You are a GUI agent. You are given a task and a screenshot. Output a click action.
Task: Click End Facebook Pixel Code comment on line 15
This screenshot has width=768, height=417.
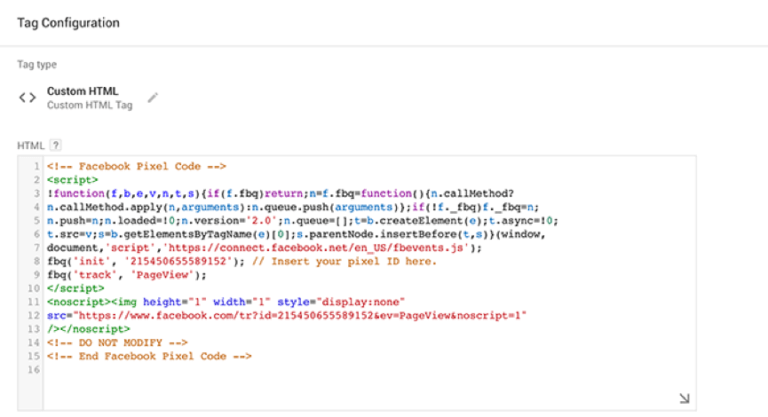click(x=149, y=356)
